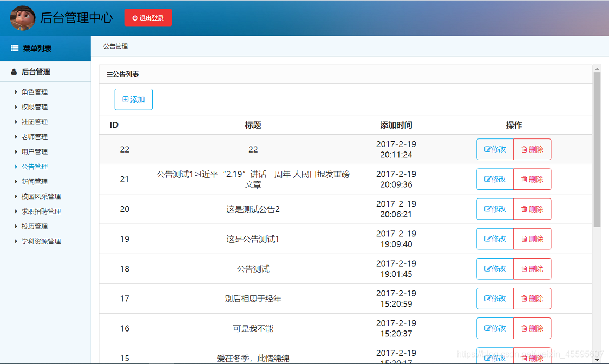Open 校历管理 in the sidebar
Viewport: 609px width, 364px height.
pos(35,226)
